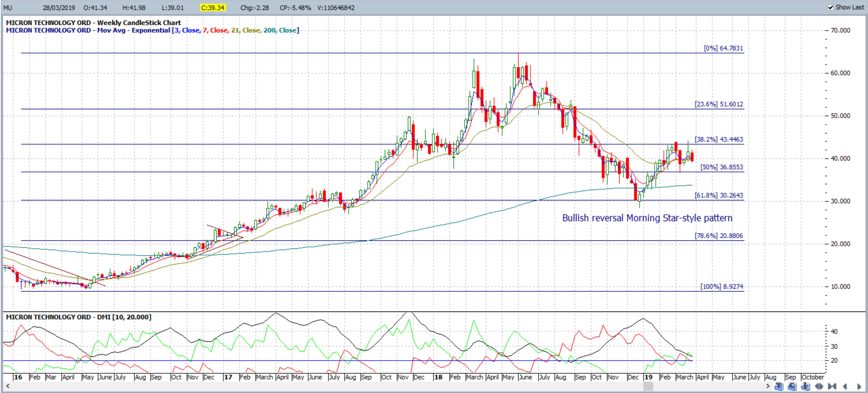Click the [100%] 8.9274 Fibonacci label

pyautogui.click(x=722, y=287)
